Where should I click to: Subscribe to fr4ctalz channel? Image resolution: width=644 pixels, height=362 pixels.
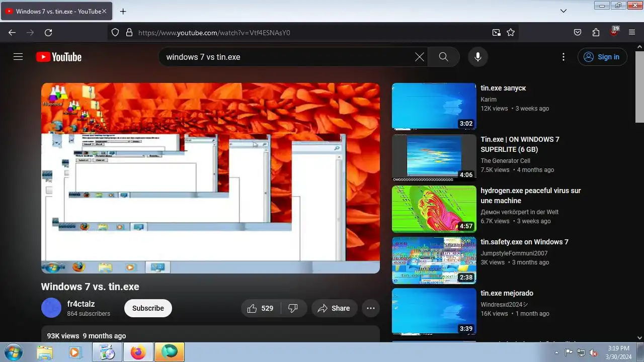[148, 308]
